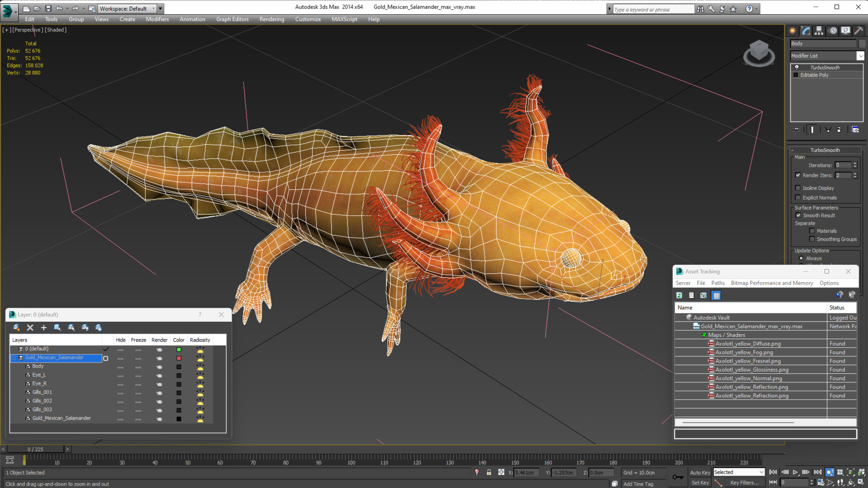868x488 pixels.
Task: Click Render Iters spinner arrows
Action: tap(855, 175)
